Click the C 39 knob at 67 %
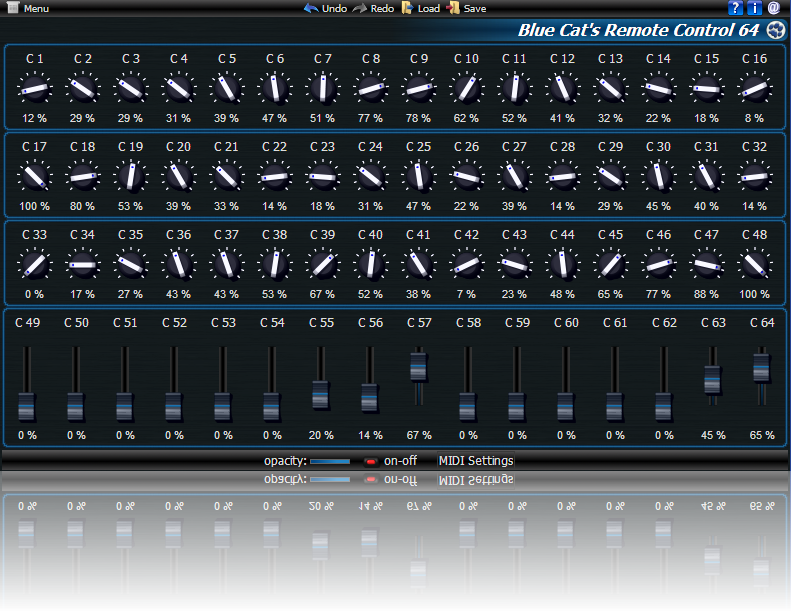The height and width of the screenshot is (612, 791). [x=323, y=264]
